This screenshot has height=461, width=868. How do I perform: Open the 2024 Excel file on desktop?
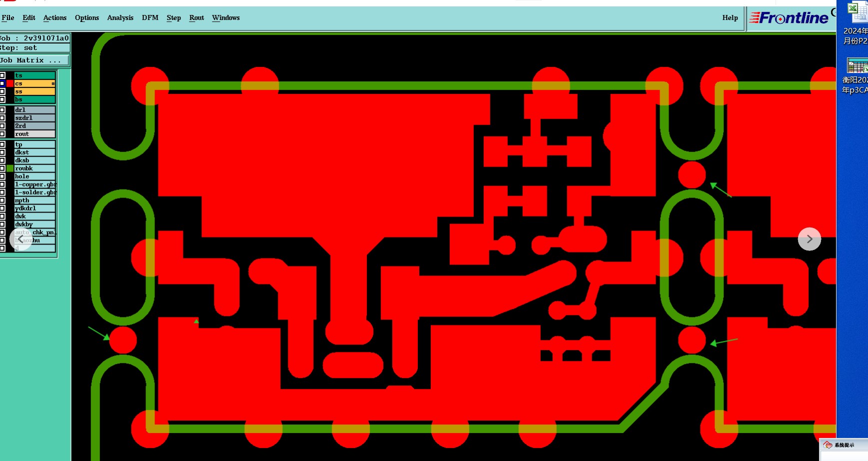pyautogui.click(x=856, y=22)
